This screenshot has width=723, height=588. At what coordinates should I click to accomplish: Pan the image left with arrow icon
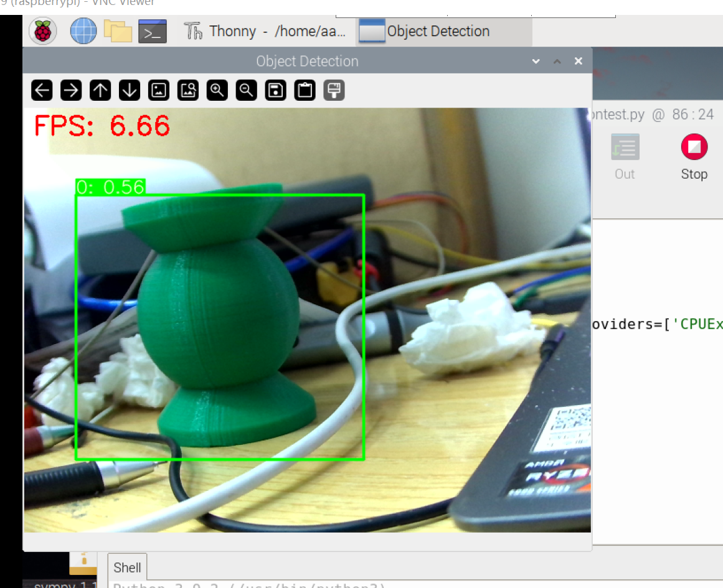42,91
